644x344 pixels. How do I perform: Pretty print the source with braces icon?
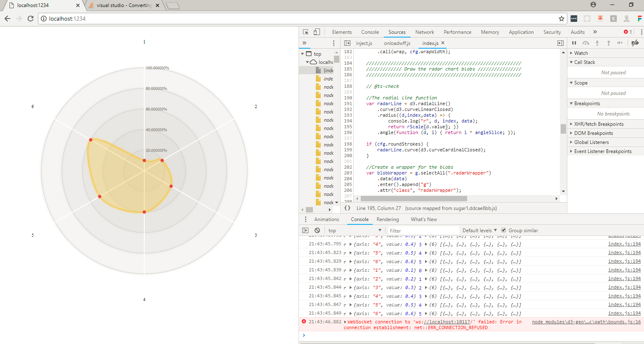(348, 208)
